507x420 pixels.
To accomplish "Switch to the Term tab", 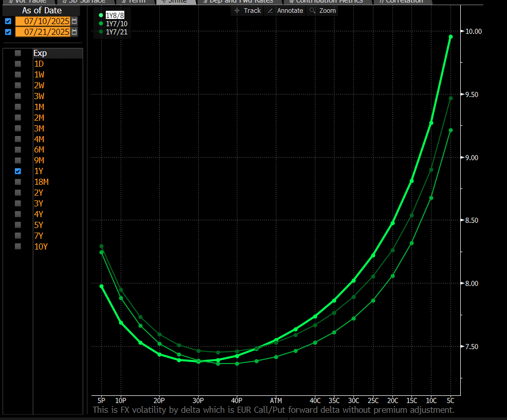I will click(x=134, y=2).
